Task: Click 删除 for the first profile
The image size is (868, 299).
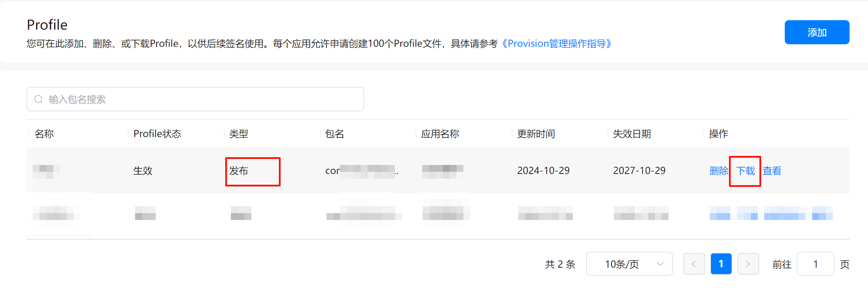Action: coord(719,171)
